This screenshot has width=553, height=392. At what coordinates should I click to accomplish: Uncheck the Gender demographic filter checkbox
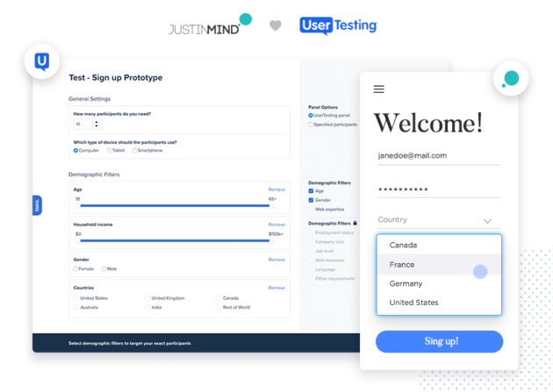tap(311, 200)
